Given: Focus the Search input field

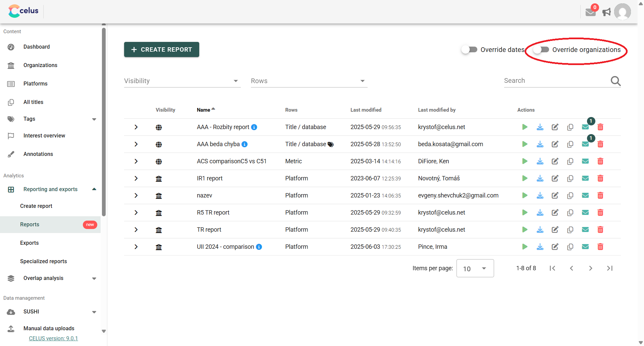Looking at the screenshot, I should coord(556,81).
